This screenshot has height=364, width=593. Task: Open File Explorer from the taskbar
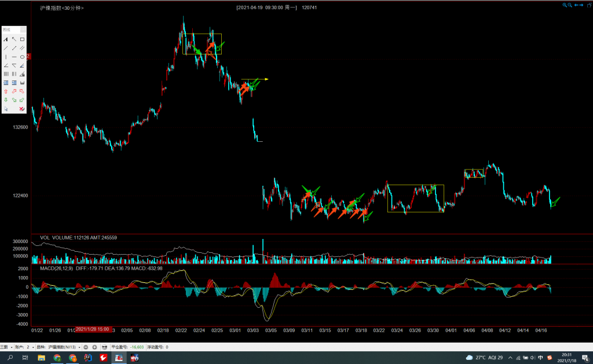[x=41, y=358]
